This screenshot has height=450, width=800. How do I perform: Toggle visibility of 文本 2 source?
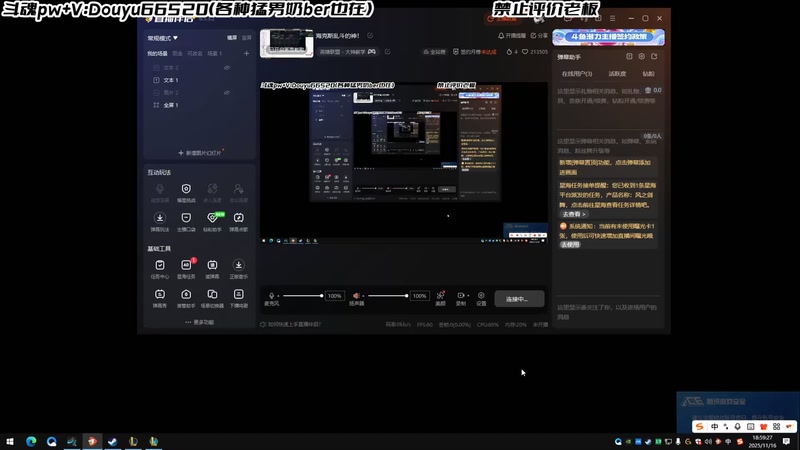[227, 67]
